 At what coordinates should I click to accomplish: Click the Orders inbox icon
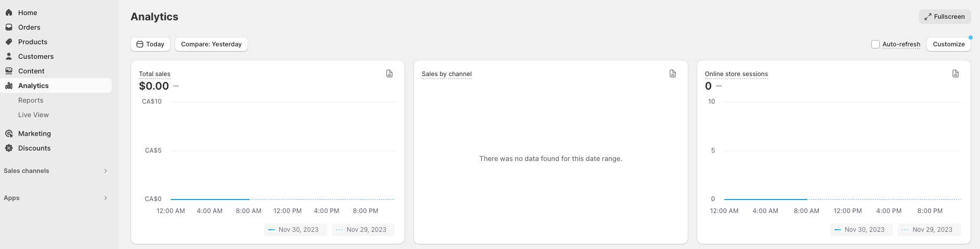[x=9, y=27]
